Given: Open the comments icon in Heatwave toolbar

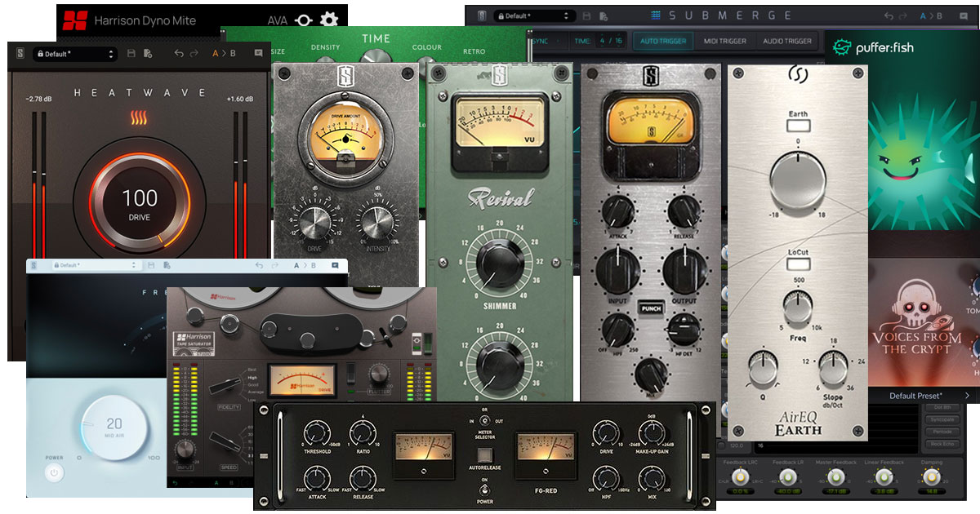Looking at the screenshot, I should click(x=258, y=54).
